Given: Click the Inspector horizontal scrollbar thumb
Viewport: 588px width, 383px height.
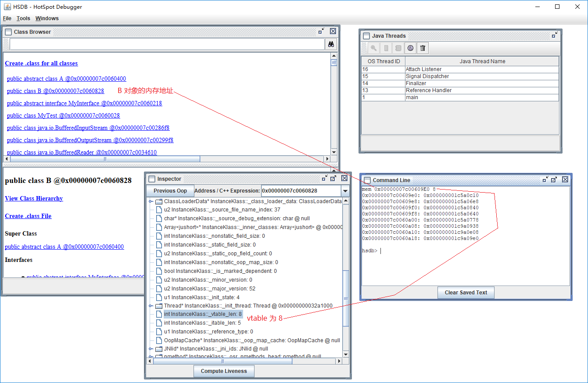Looking at the screenshot, I should 223,362.
